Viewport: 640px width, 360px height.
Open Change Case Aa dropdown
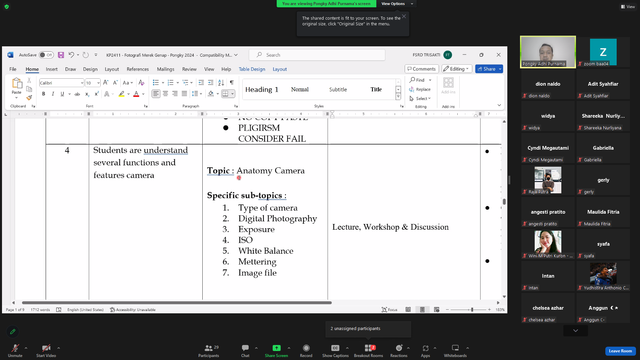coord(128,82)
